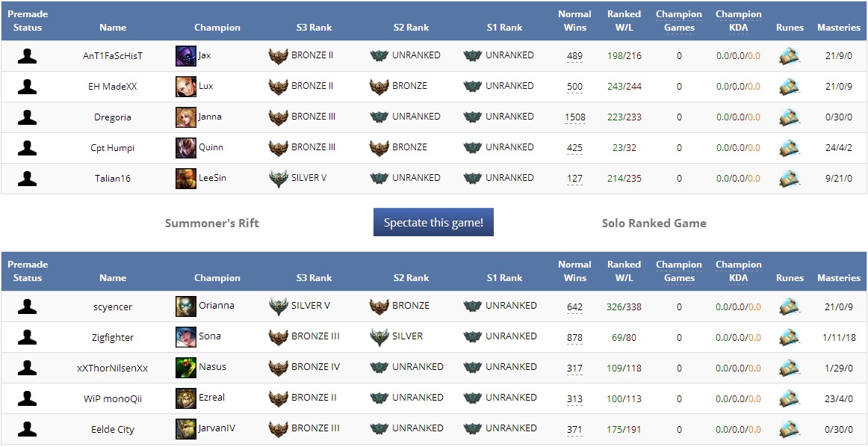Click the Ranked W/L header in top table
Image resolution: width=868 pixels, height=447 pixels.
(x=624, y=21)
